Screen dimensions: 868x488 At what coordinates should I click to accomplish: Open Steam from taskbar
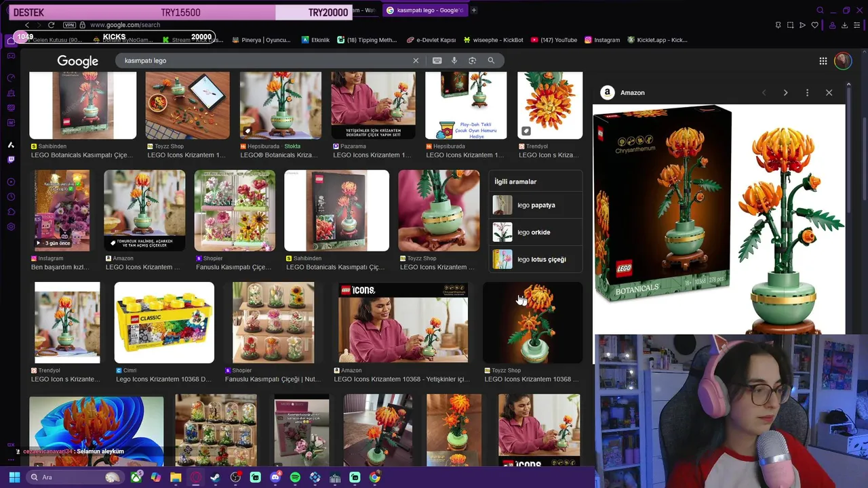(215, 477)
